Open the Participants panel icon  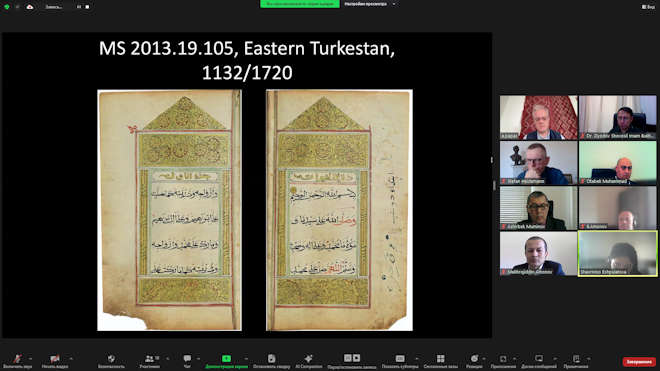[149, 359]
